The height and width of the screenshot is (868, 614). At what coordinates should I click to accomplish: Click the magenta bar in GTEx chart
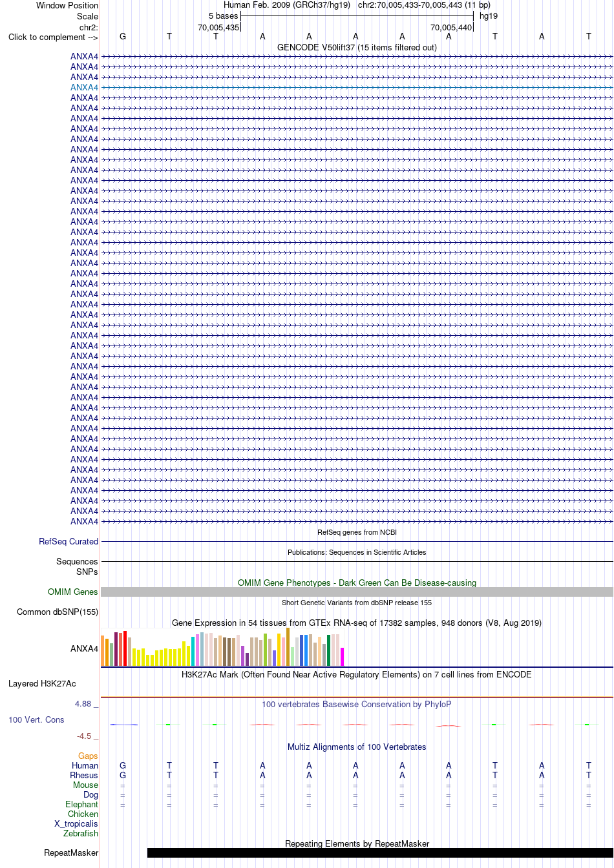pyautogui.click(x=343, y=656)
